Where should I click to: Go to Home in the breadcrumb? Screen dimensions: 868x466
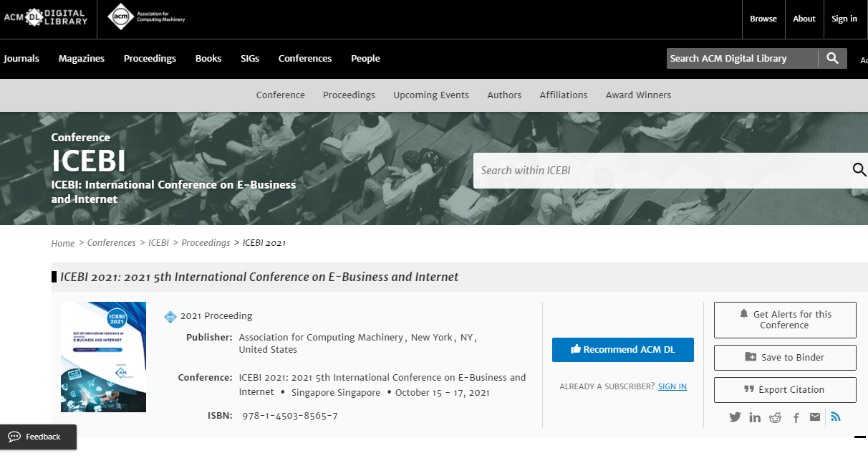click(x=63, y=243)
